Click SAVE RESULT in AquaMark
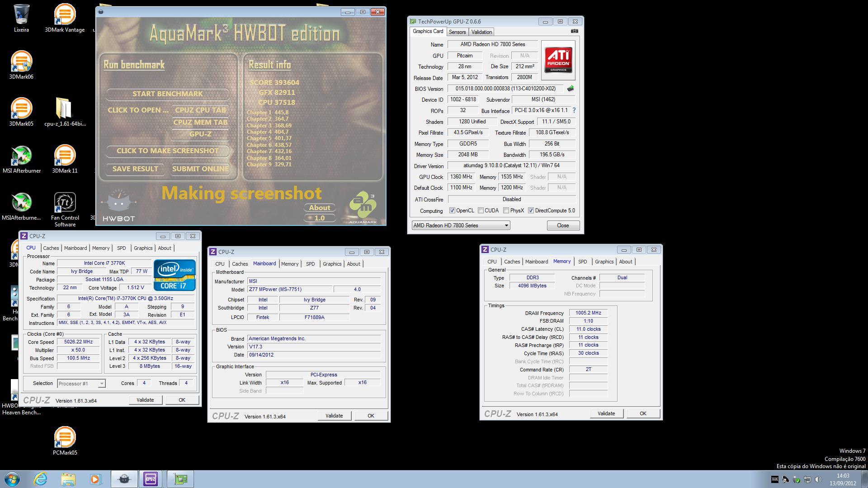This screenshot has height=488, width=868. coord(135,169)
